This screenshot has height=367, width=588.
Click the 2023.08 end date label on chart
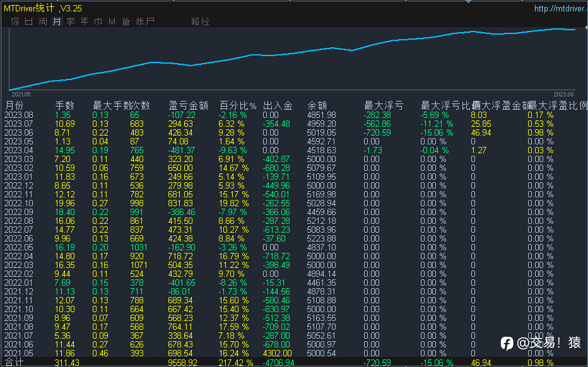[x=563, y=93]
